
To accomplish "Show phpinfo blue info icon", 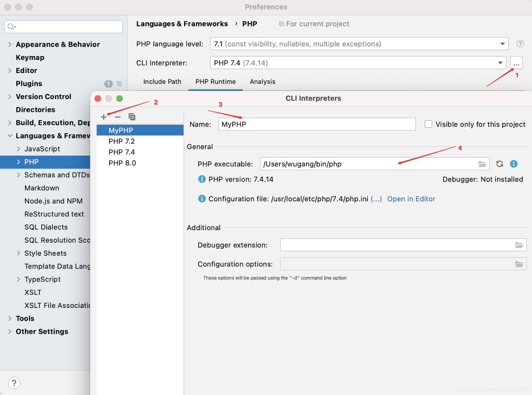I will pos(513,164).
